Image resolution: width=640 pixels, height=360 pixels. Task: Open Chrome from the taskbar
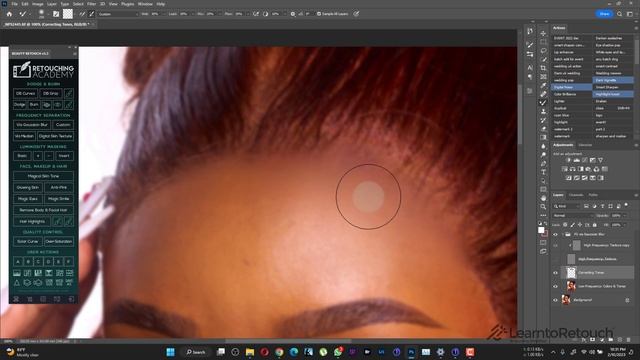(279, 352)
